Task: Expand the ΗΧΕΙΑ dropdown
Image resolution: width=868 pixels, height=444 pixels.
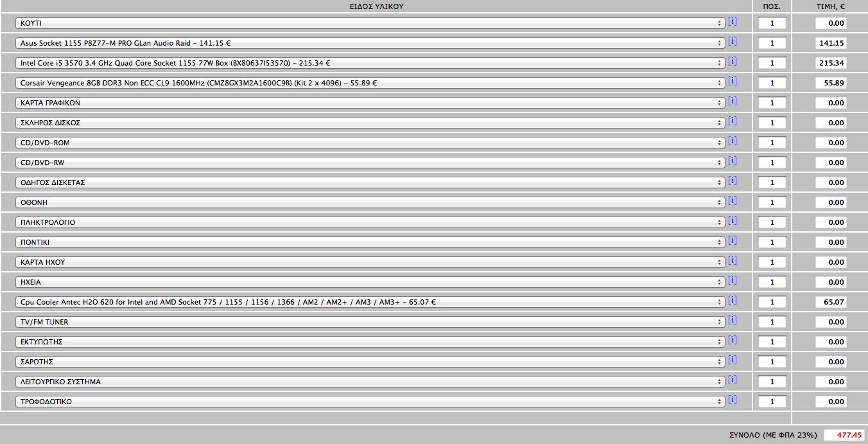Action: pos(370,282)
